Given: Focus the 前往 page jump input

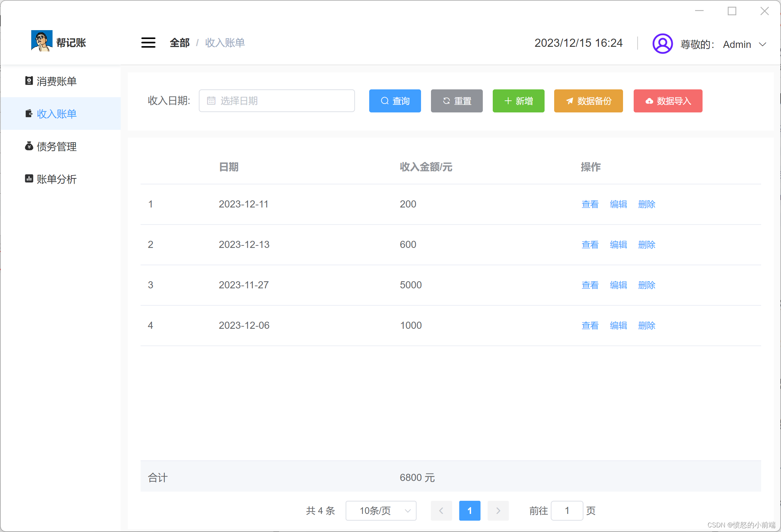Looking at the screenshot, I should [567, 511].
